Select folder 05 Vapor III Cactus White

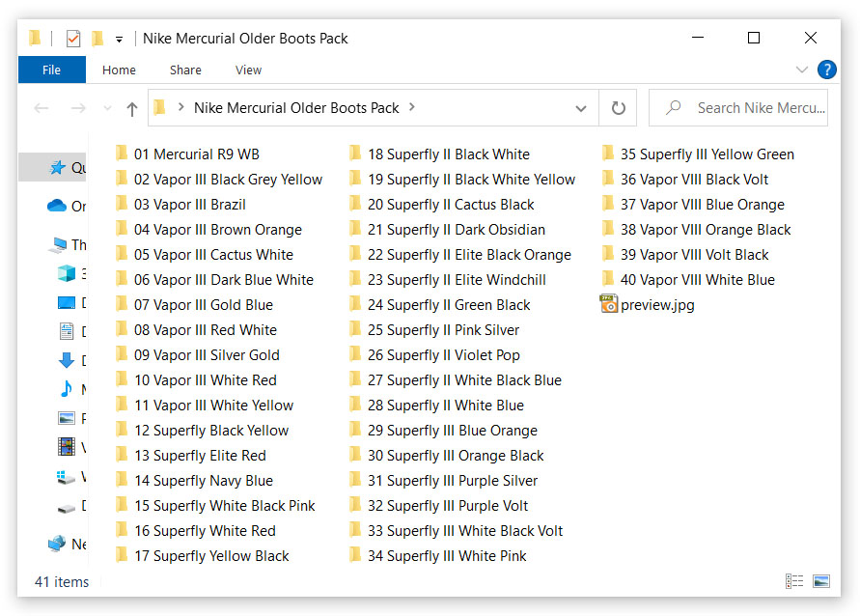pos(204,255)
